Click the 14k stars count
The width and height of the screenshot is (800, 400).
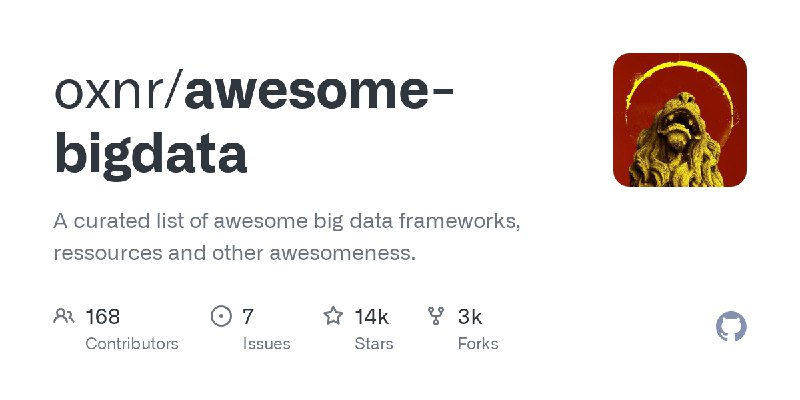tap(372, 317)
